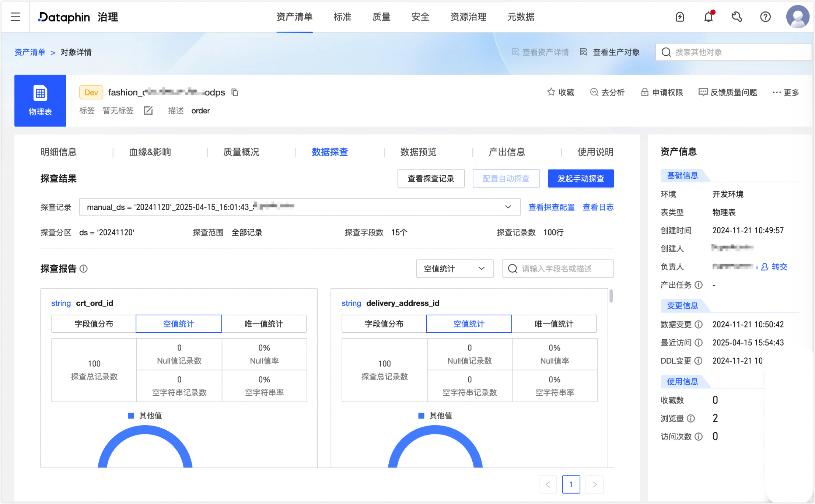Copy the table name with copy icon

[x=235, y=92]
